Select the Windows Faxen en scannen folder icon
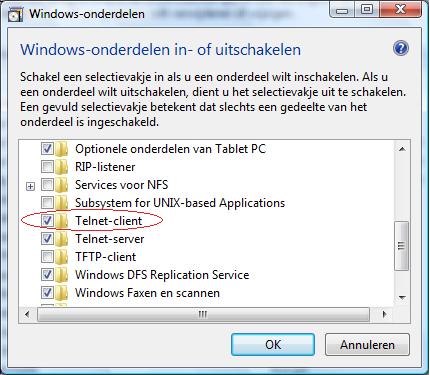Viewport: 430px width, 375px height. click(x=62, y=293)
